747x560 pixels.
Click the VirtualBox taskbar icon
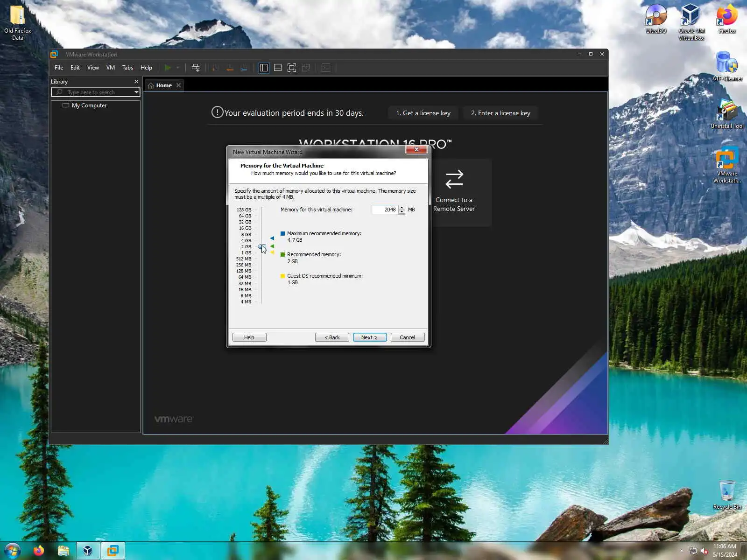pyautogui.click(x=88, y=551)
